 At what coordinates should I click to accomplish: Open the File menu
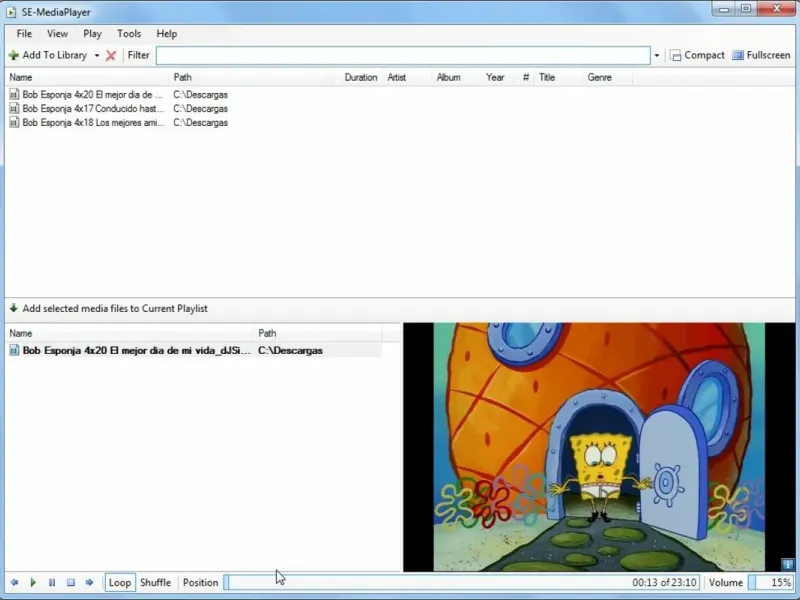(24, 34)
